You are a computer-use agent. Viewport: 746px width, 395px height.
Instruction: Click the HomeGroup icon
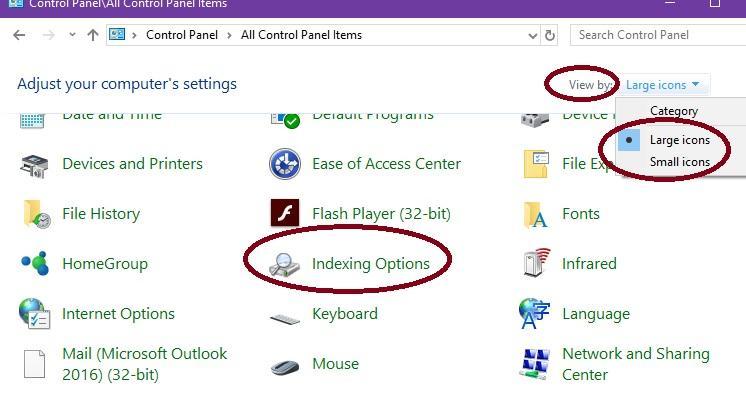click(x=35, y=263)
